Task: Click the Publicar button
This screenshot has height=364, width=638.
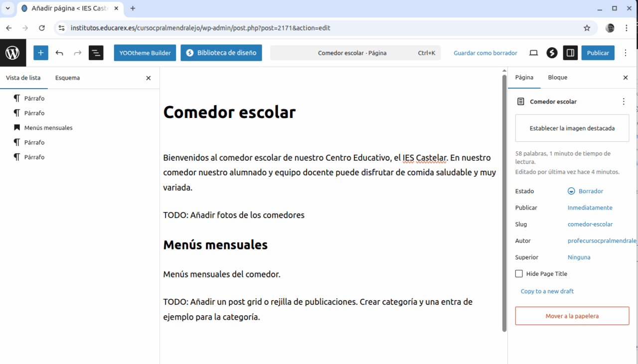Action: click(598, 53)
